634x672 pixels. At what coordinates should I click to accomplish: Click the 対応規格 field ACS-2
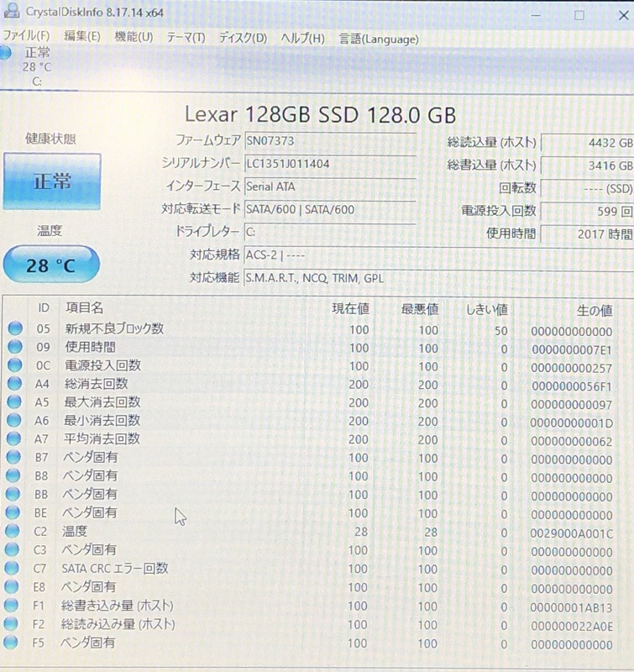[438, 255]
